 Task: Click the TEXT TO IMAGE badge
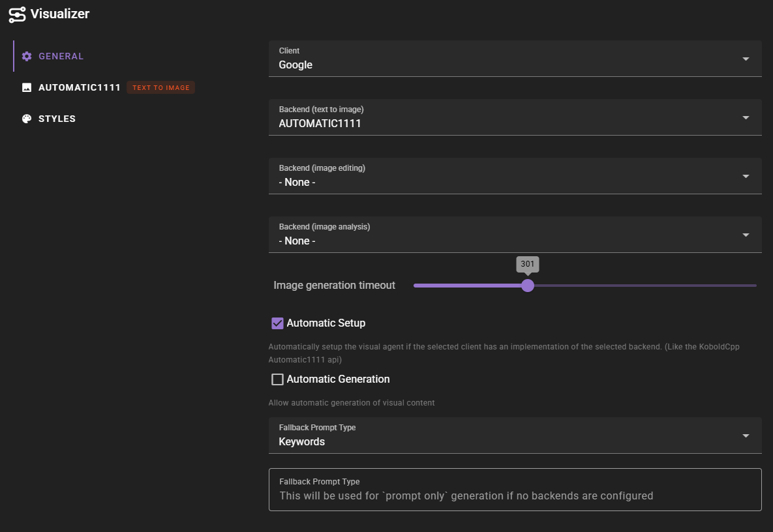tap(160, 87)
